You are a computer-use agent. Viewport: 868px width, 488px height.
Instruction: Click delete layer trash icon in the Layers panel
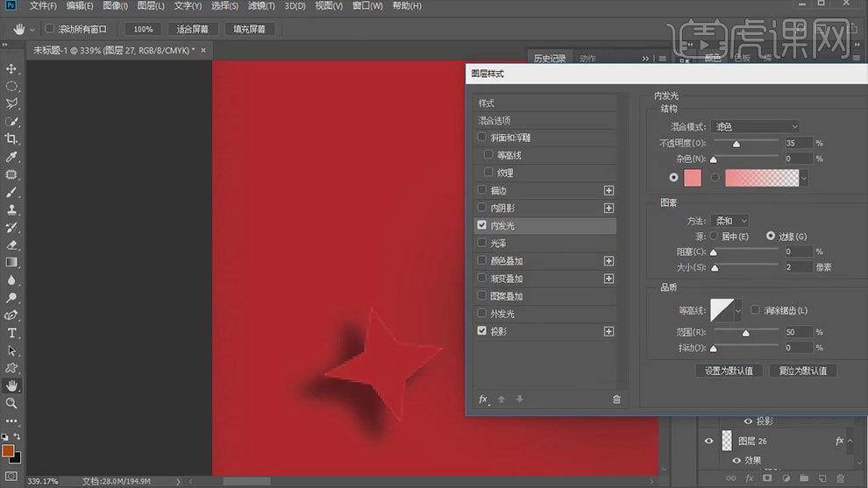(840, 478)
